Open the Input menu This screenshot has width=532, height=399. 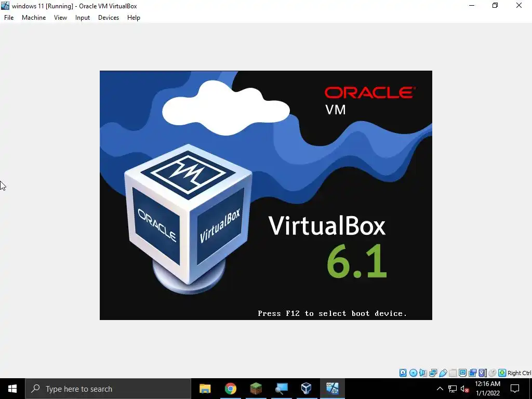pyautogui.click(x=83, y=18)
